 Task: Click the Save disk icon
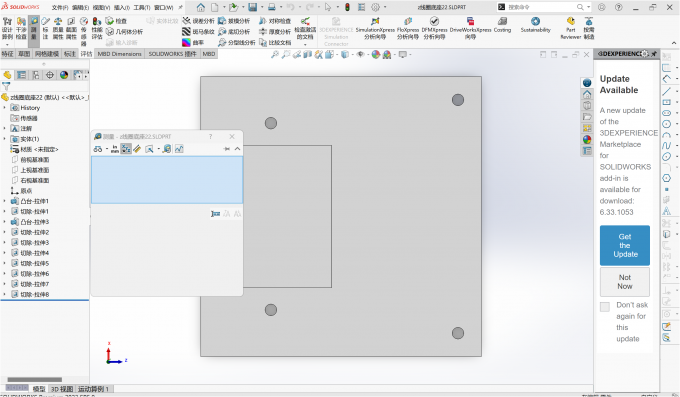[252, 7]
